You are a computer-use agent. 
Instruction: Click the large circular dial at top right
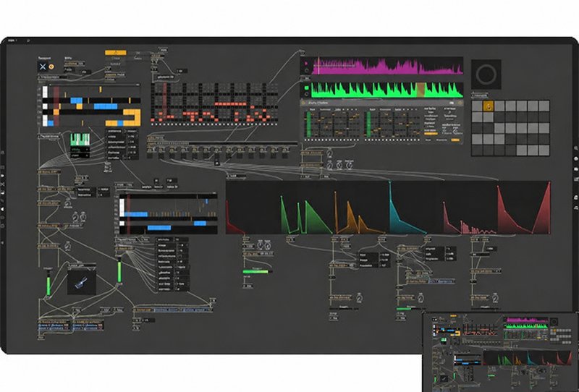[x=486, y=74]
